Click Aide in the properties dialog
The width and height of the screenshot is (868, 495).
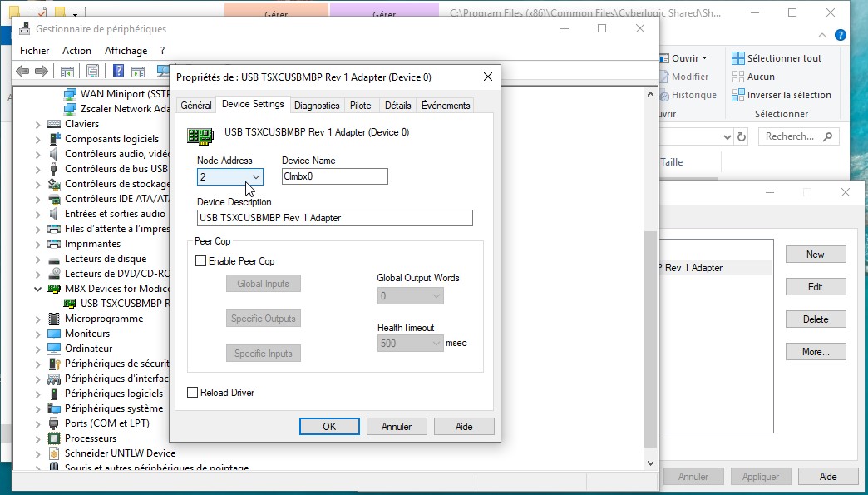(x=464, y=426)
